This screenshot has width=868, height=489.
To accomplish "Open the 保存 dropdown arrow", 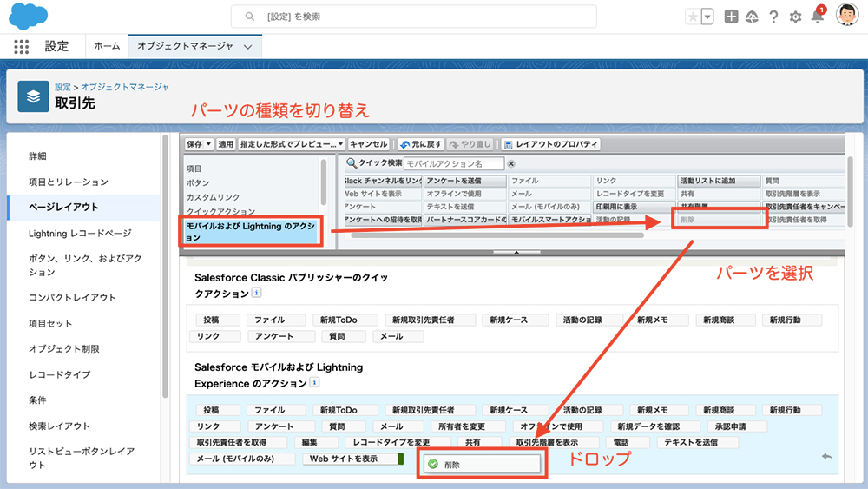I will click(208, 144).
